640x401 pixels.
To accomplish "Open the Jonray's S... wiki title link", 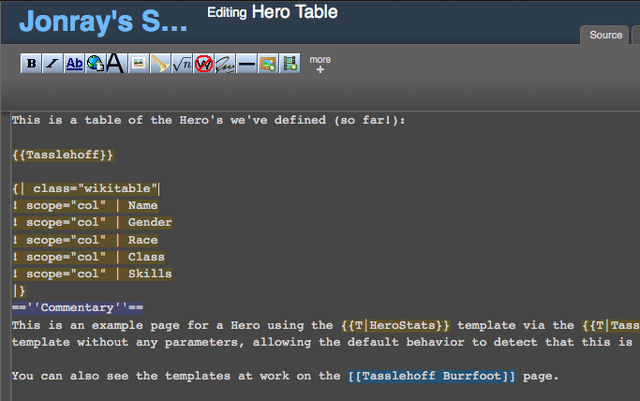I will point(103,21).
